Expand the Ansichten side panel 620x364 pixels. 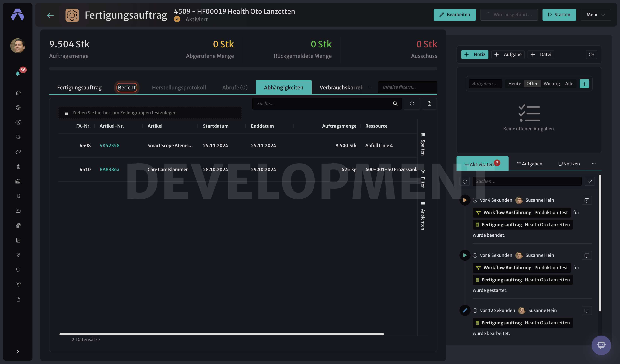423,216
